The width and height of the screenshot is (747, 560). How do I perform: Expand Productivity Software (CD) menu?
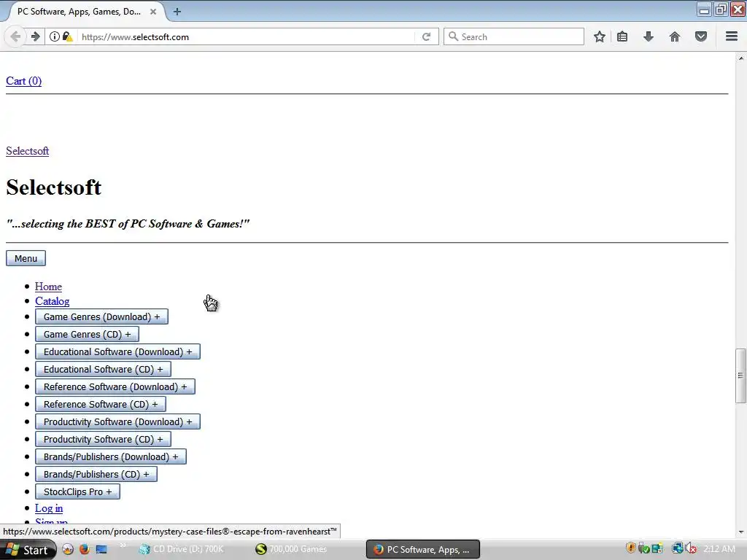point(103,439)
